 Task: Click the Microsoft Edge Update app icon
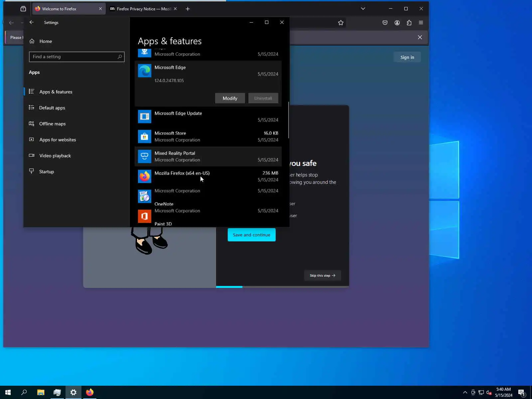(145, 117)
